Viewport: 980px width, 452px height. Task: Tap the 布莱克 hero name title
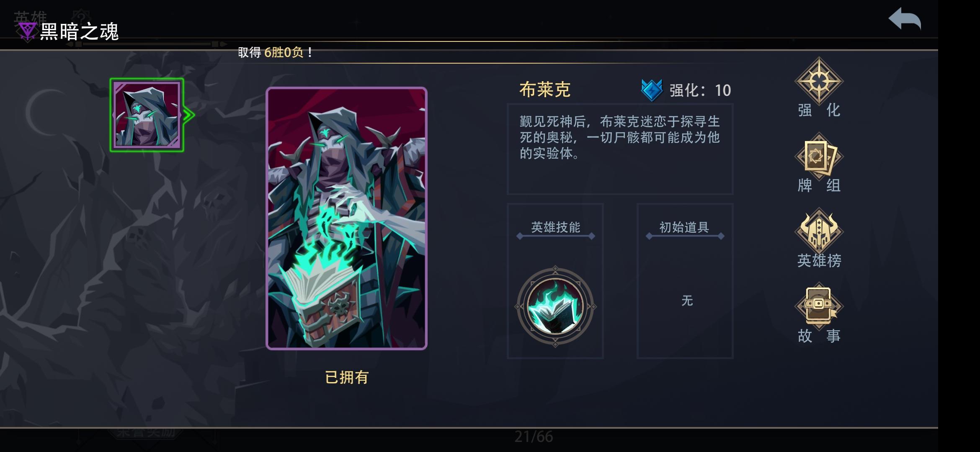point(545,90)
